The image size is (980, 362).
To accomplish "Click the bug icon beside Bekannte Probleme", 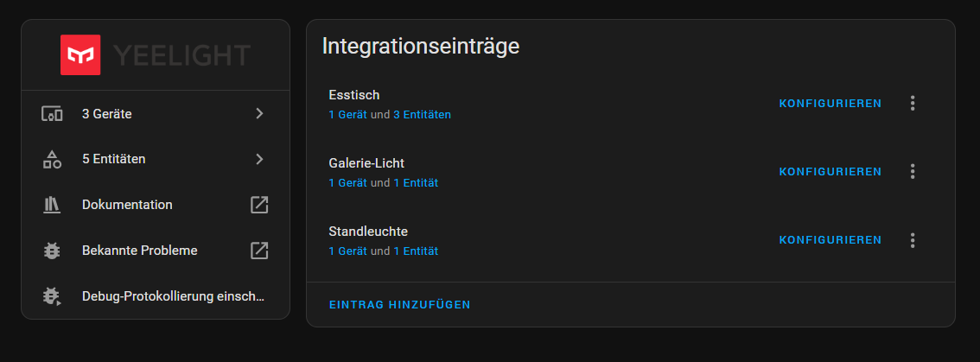I will point(52,251).
